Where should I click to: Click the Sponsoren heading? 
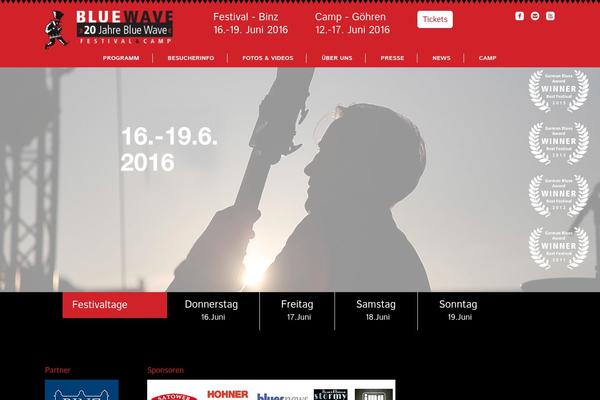[165, 370]
